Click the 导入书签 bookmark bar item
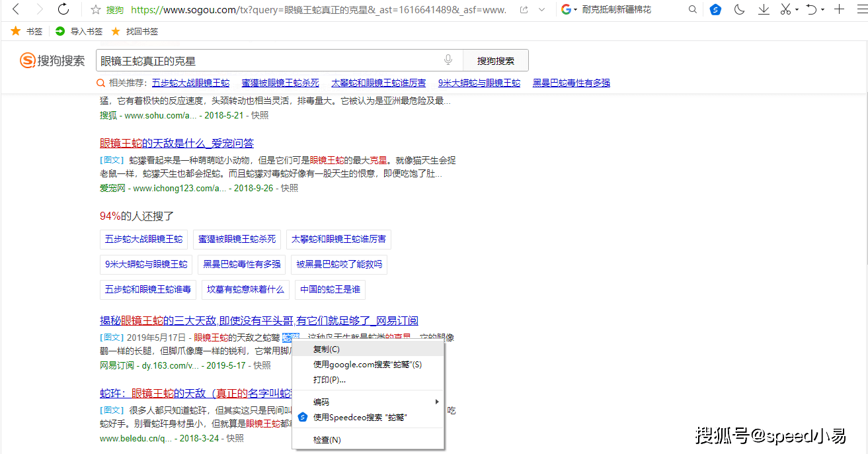 tap(79, 31)
